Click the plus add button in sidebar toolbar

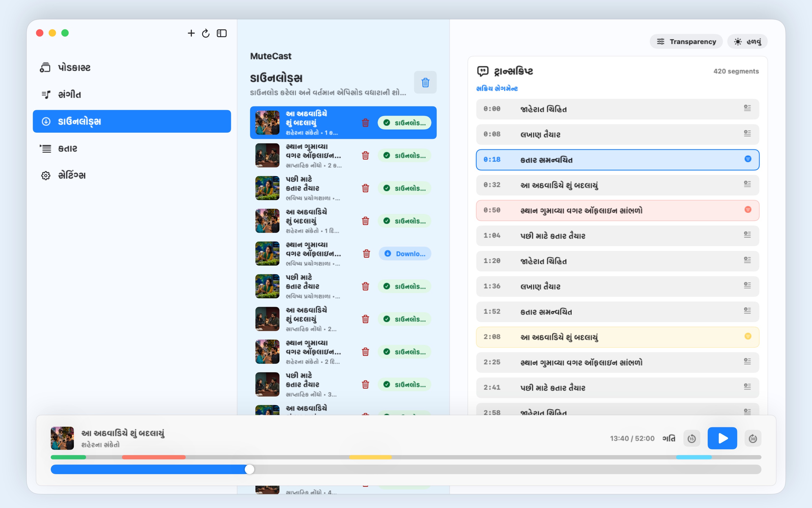[191, 33]
